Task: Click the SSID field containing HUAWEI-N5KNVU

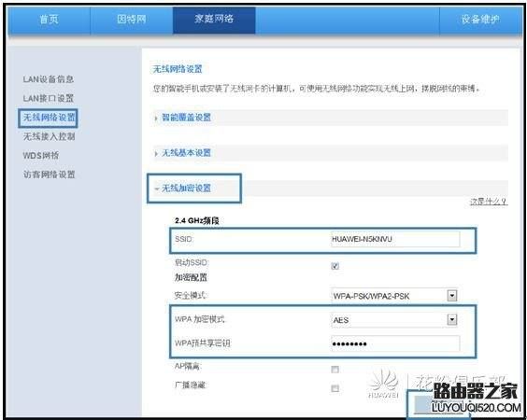Action: 395,239
